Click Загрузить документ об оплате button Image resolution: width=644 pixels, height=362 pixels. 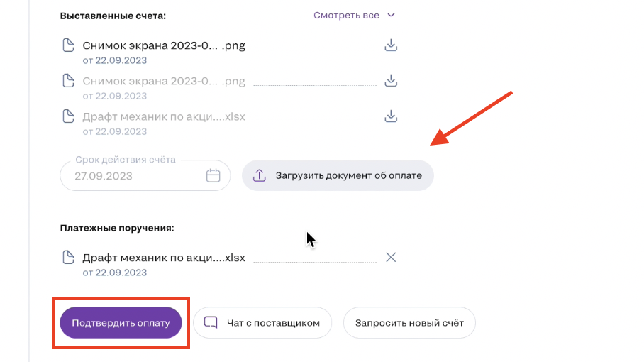click(338, 175)
